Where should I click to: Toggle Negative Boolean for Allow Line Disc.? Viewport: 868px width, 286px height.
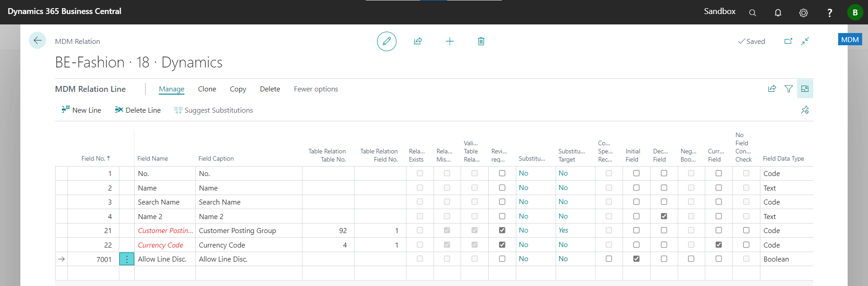click(691, 259)
